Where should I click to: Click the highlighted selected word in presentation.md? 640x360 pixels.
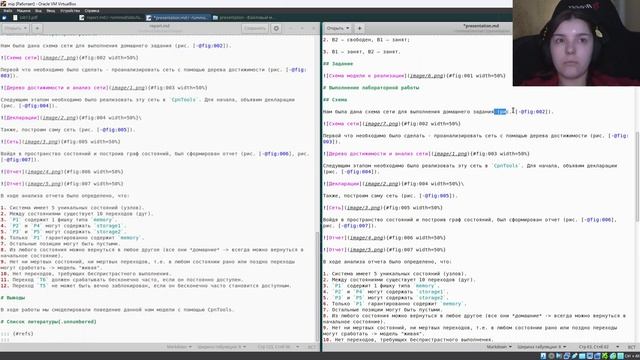point(500,111)
